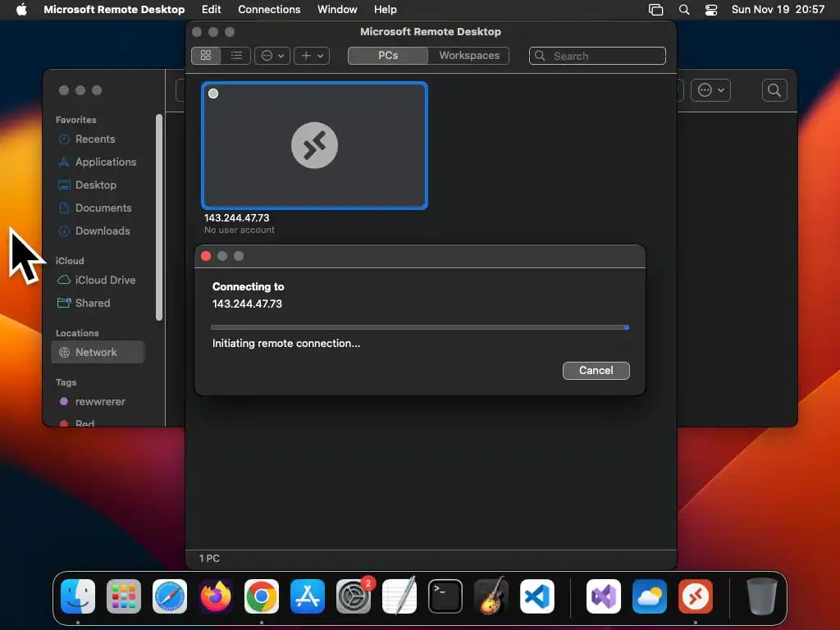This screenshot has height=630, width=840.
Task: Launch Safari from the Dock
Action: pyautogui.click(x=170, y=596)
